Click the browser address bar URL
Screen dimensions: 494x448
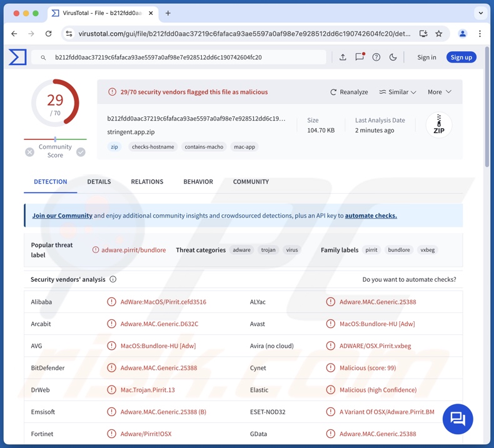[x=244, y=34]
